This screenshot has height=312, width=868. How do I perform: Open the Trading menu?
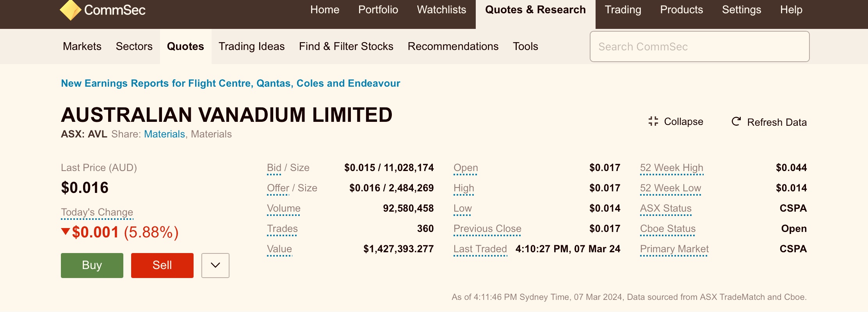623,10
